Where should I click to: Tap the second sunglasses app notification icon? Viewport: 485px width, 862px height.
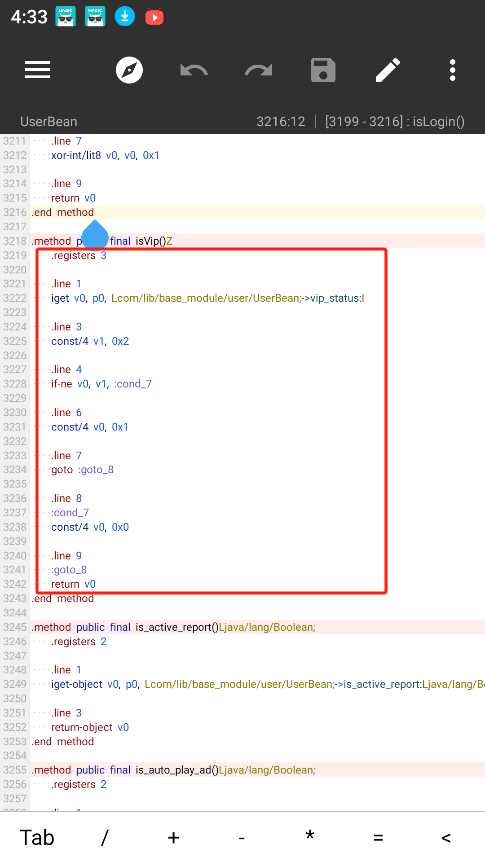coord(95,17)
